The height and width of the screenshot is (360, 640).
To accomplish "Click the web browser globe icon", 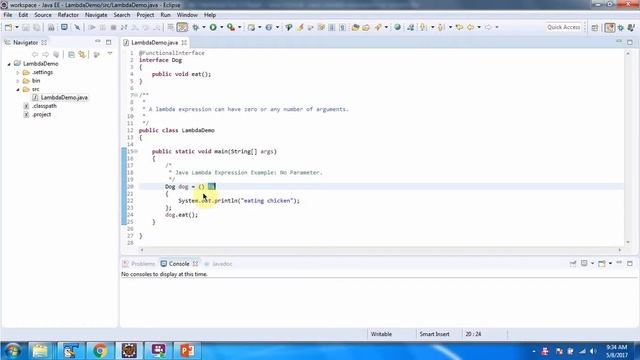I will [x=397, y=27].
